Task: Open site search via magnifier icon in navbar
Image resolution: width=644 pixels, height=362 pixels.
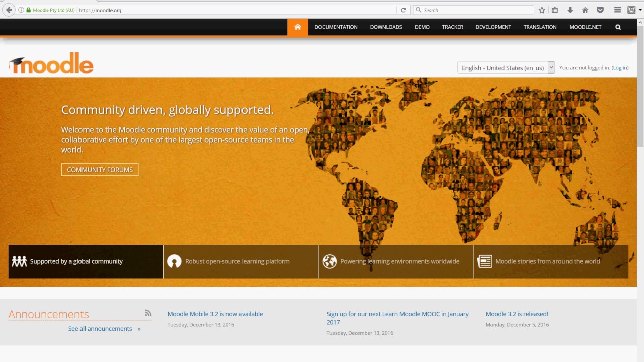Action: [x=618, y=27]
